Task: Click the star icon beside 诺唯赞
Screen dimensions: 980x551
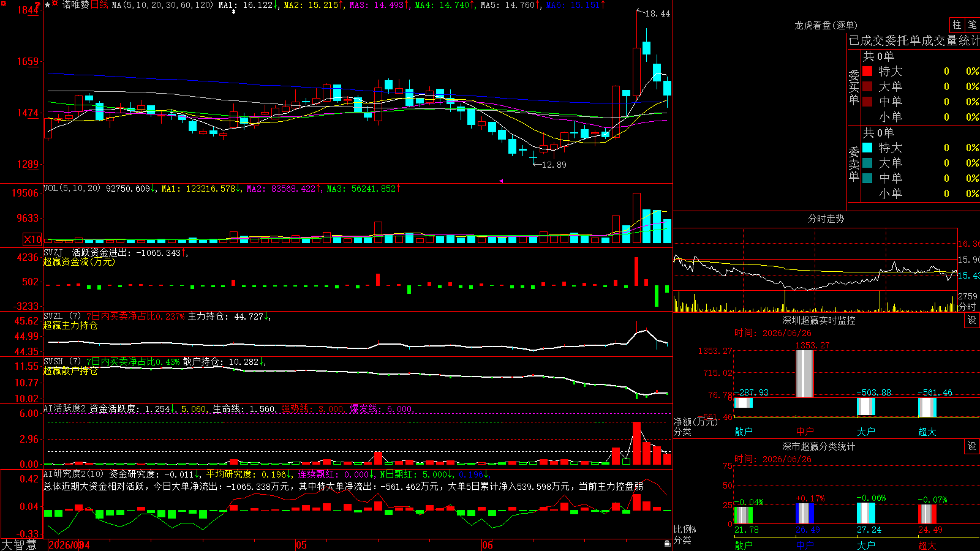Action: point(48,5)
